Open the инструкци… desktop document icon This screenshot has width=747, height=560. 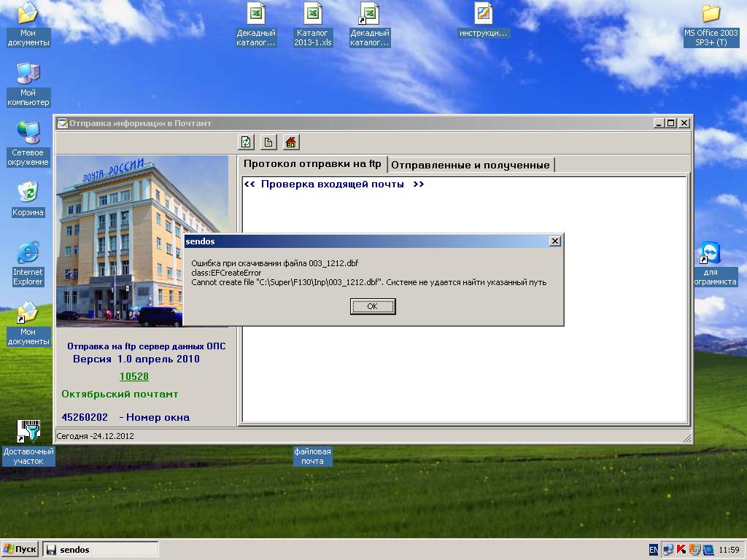[483, 20]
